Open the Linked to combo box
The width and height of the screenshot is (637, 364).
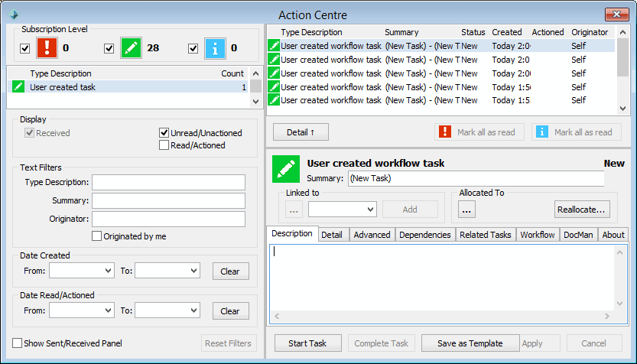click(343, 210)
